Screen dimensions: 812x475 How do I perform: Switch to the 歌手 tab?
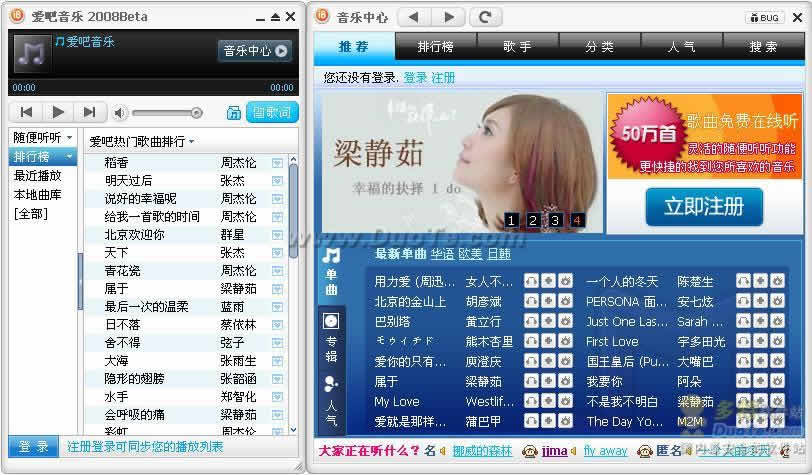(517, 47)
